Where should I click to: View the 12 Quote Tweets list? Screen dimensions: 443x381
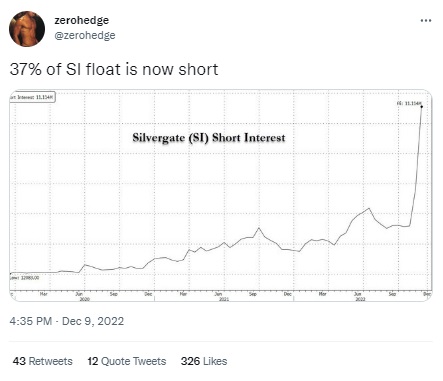click(127, 361)
